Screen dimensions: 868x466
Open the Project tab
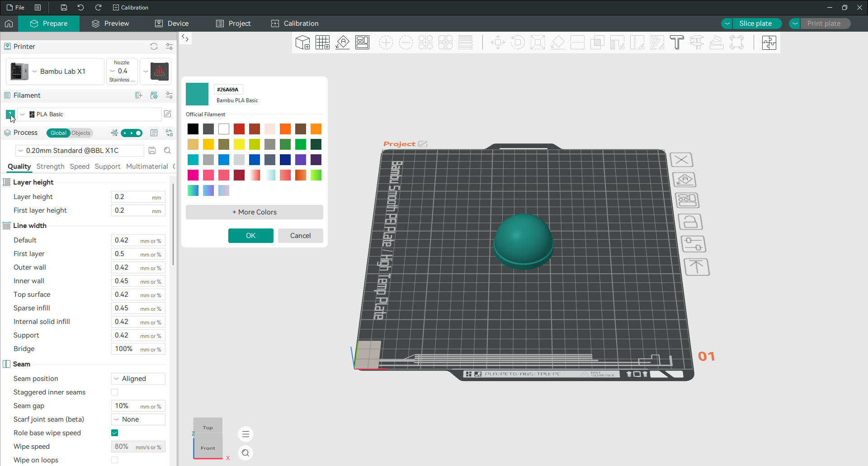[x=233, y=24]
